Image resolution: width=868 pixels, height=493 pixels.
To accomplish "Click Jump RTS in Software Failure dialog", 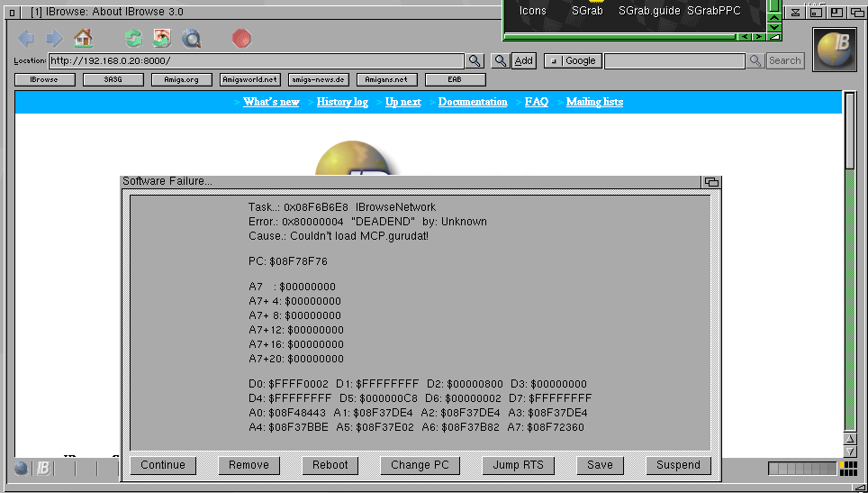I will coord(518,465).
